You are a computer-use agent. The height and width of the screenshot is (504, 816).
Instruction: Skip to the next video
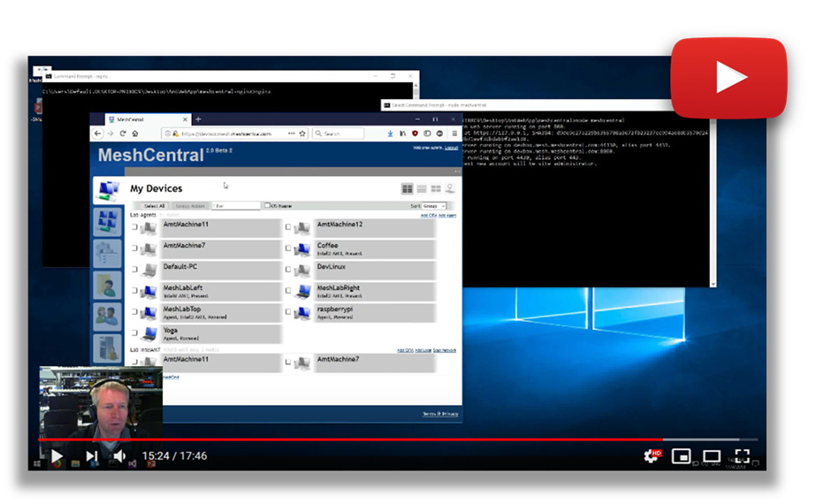pos(92,456)
